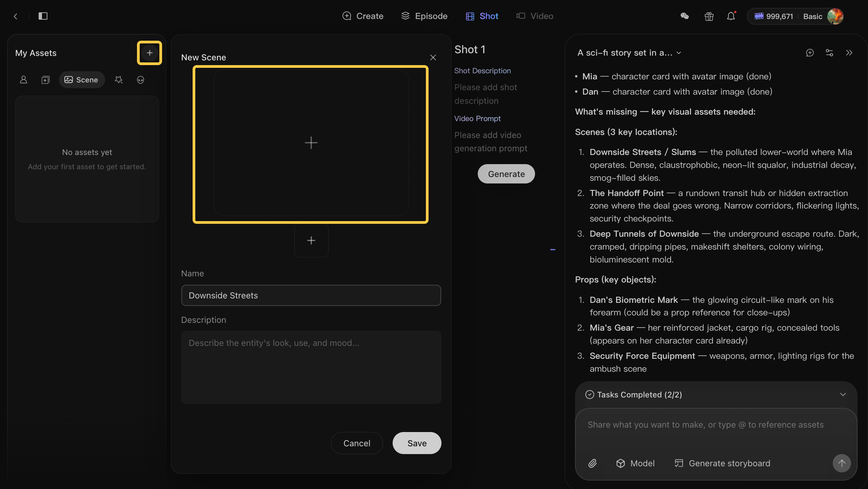Click the 999,671 credits balance
This screenshot has width=868, height=489.
click(x=774, y=16)
